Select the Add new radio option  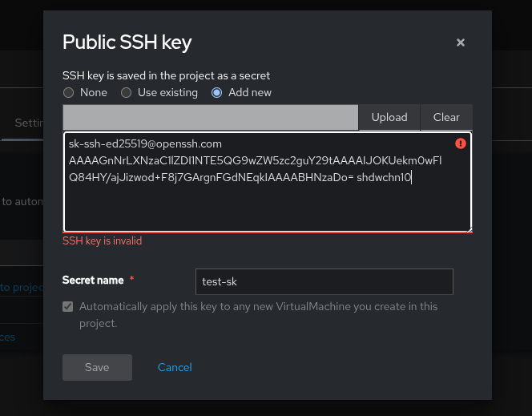(216, 93)
